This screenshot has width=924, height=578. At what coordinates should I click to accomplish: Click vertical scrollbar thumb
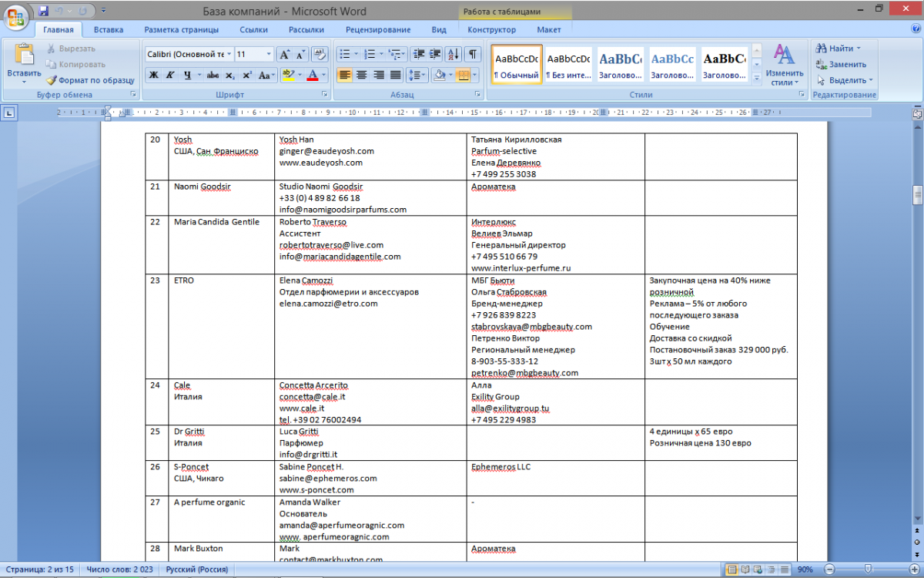coord(917,195)
